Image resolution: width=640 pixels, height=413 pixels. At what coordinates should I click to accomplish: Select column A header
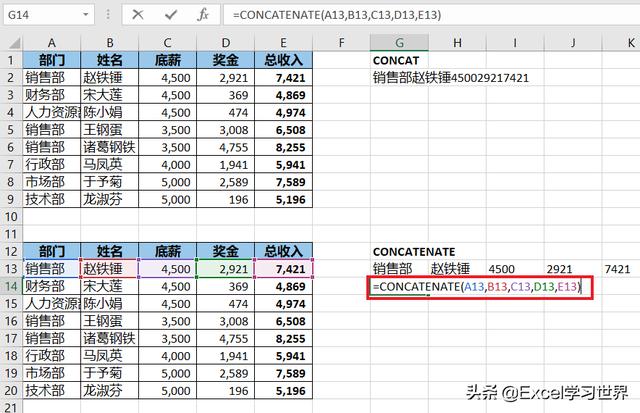[52, 42]
